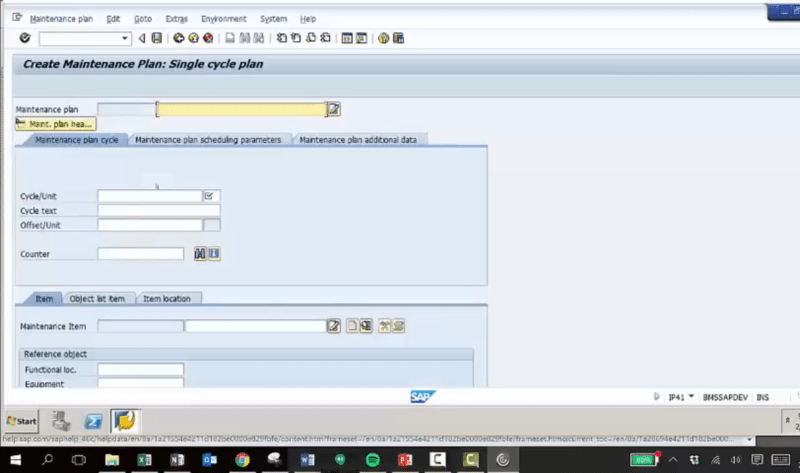Click the Cycle/Unit input field
This screenshot has width=800, height=473.
pyautogui.click(x=150, y=196)
